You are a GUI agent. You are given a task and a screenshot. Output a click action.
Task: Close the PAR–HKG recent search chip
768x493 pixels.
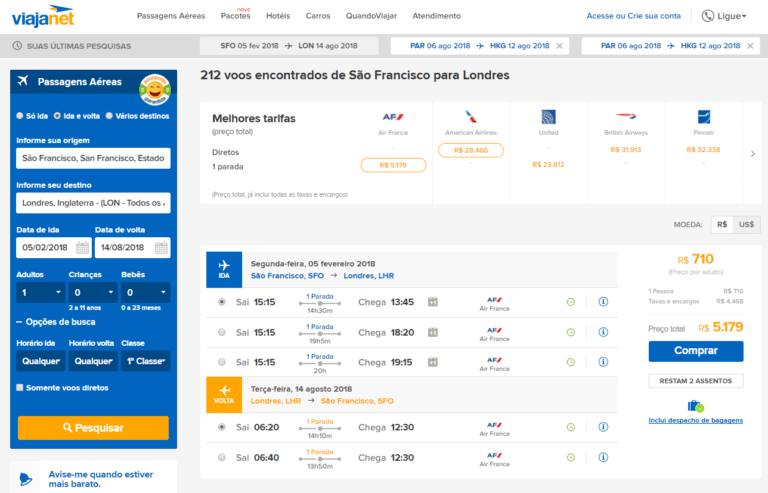point(559,46)
